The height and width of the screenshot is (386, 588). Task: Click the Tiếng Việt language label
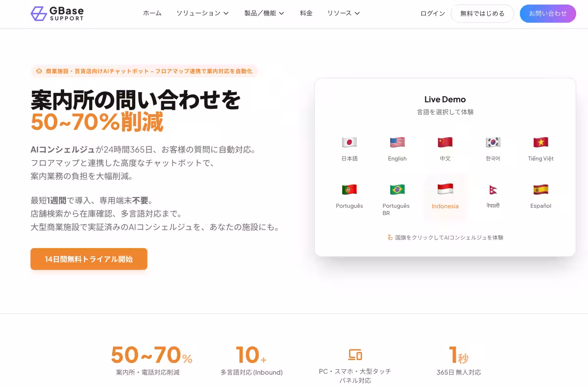[541, 159]
